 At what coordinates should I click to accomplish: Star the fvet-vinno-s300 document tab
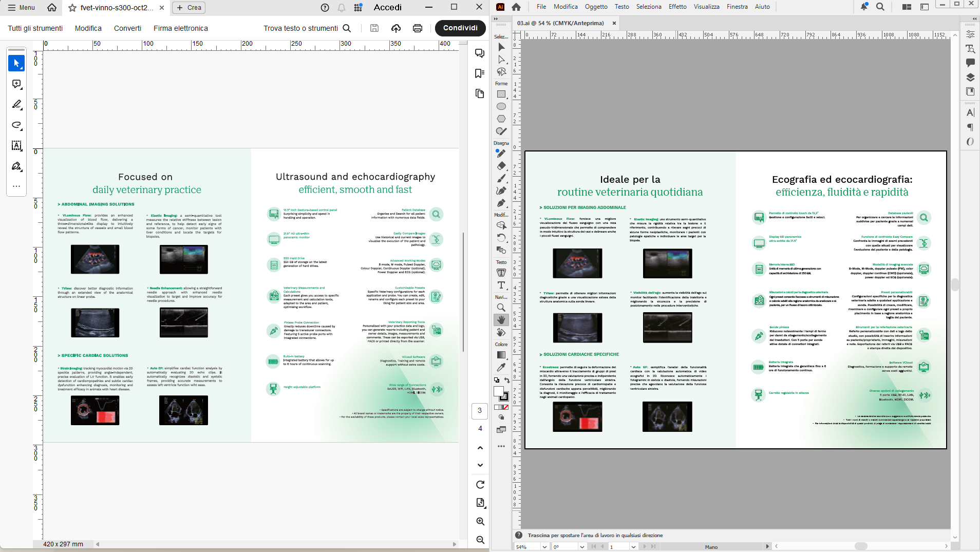click(x=72, y=8)
